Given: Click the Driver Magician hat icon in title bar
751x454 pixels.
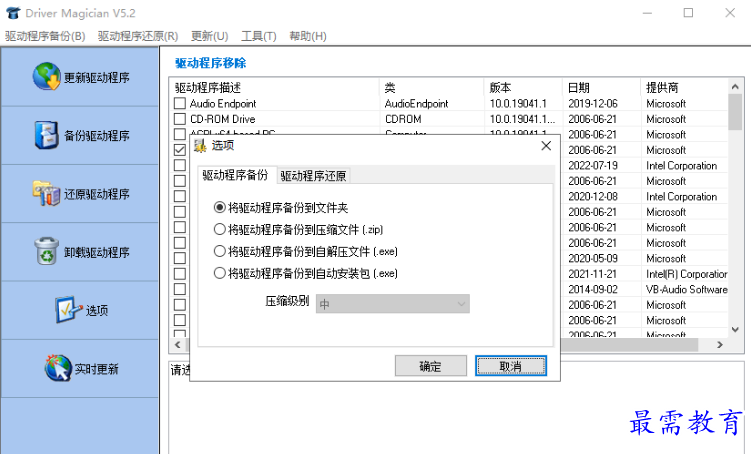Looking at the screenshot, I should tap(13, 13).
